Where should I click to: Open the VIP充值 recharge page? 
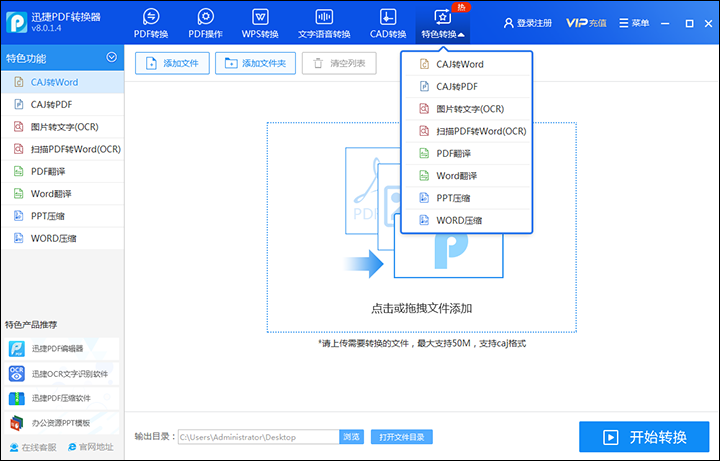[586, 23]
